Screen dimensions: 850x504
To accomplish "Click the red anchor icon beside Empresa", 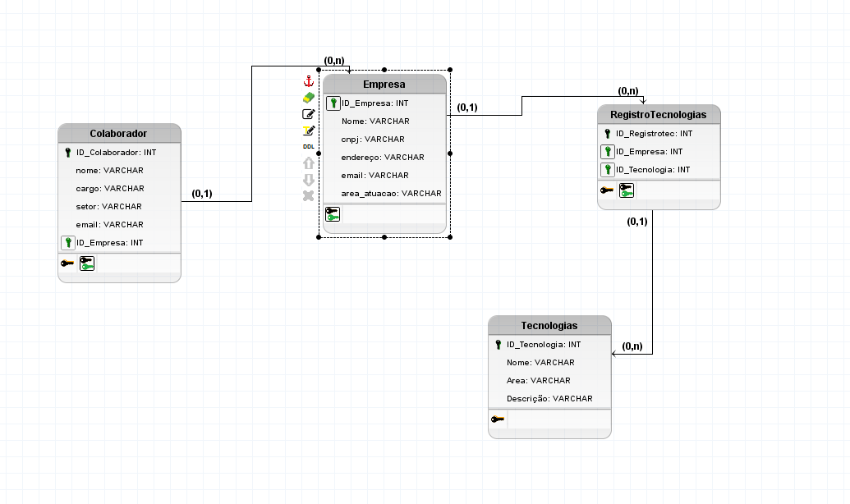I will pos(309,81).
